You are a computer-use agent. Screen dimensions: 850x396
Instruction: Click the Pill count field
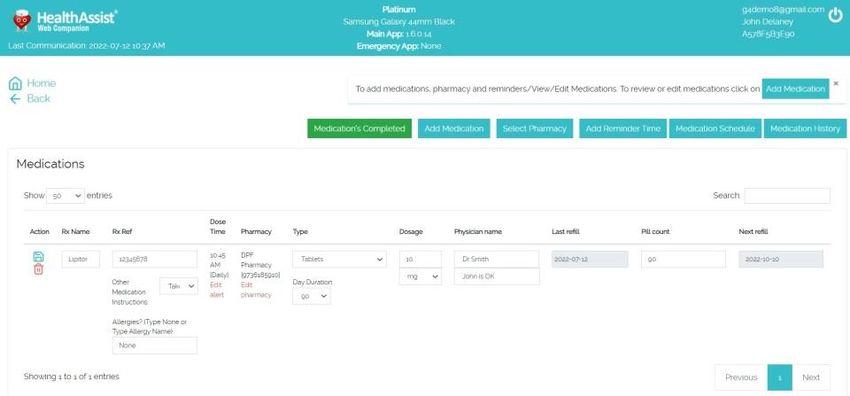pyautogui.click(x=683, y=259)
